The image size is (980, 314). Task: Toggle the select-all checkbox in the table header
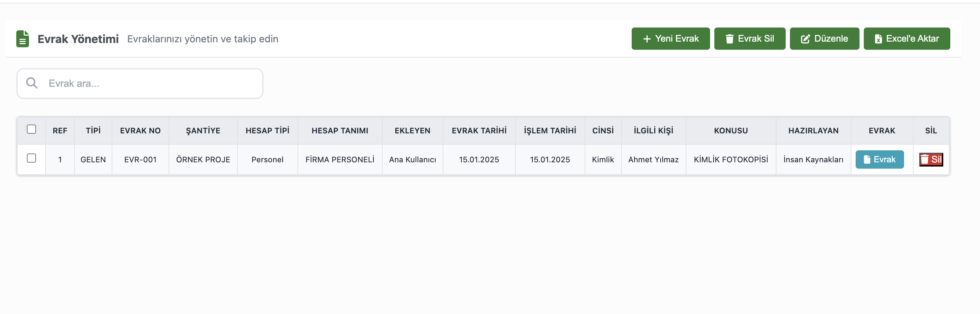(x=31, y=129)
